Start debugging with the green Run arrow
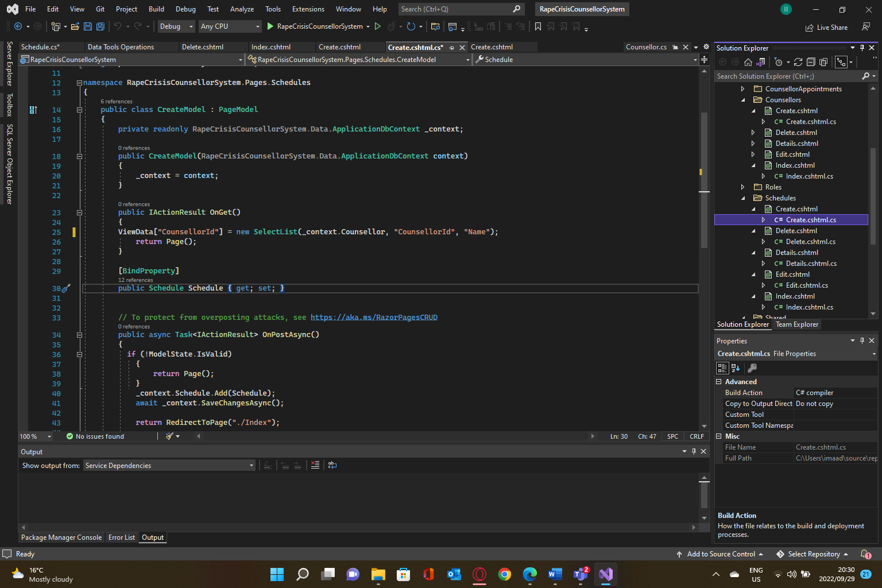This screenshot has width=882, height=588. (x=270, y=26)
